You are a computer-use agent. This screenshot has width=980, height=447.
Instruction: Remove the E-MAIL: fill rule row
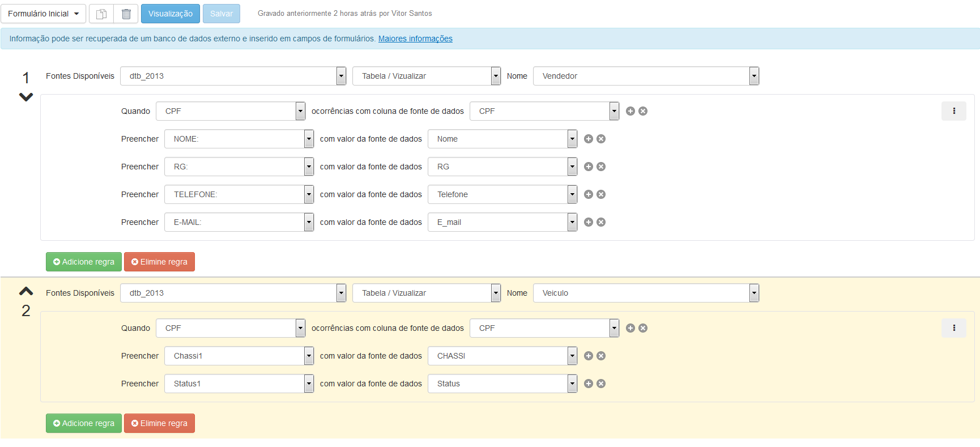(x=601, y=222)
